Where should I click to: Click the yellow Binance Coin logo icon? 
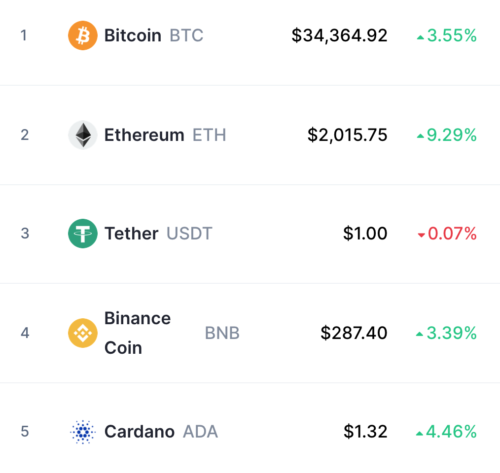[83, 333]
